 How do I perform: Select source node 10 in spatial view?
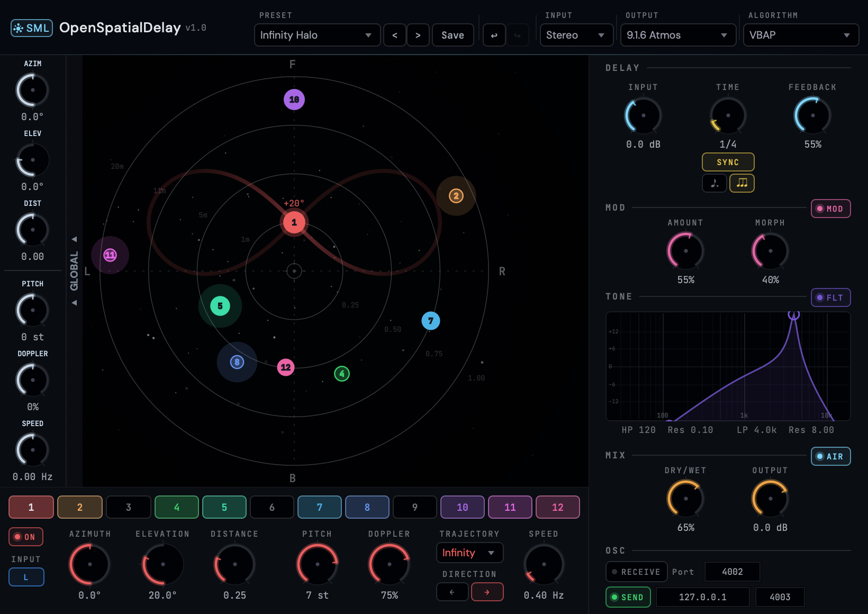(294, 100)
